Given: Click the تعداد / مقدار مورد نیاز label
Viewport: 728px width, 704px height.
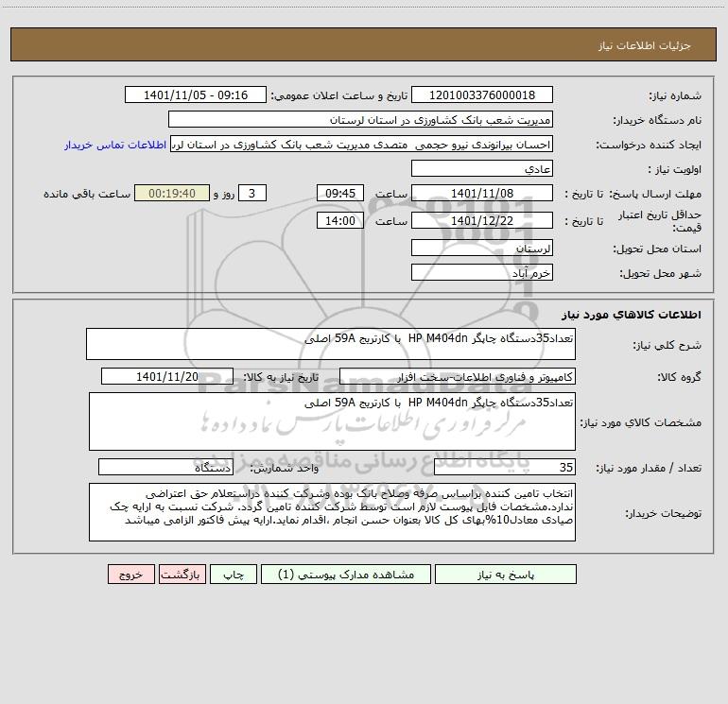Looking at the screenshot, I should [650, 469].
